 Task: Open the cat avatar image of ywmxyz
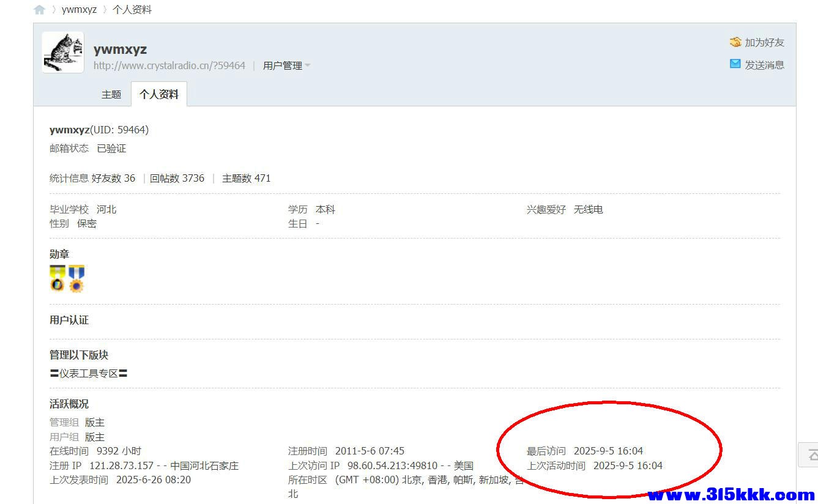(63, 53)
